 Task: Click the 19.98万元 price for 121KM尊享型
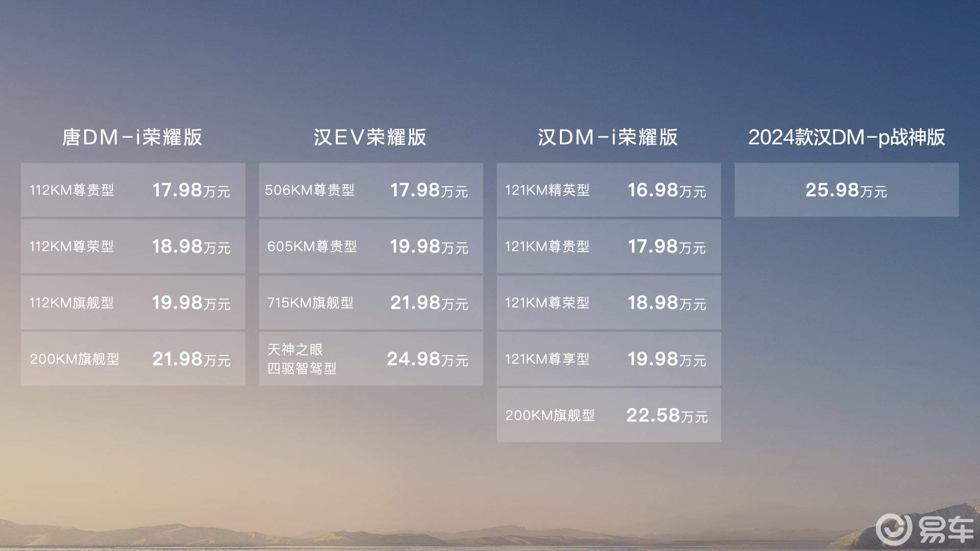pyautogui.click(x=667, y=359)
